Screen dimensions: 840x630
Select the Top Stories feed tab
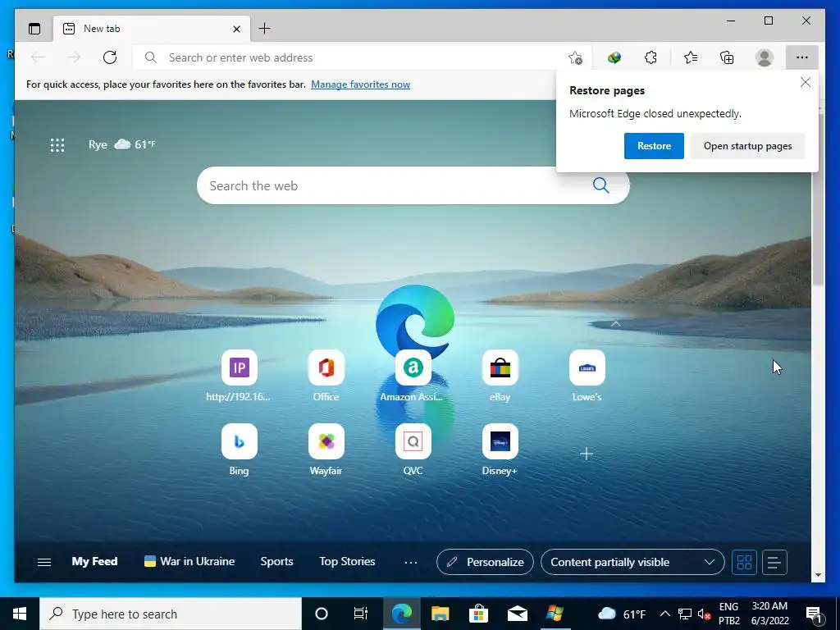click(347, 561)
